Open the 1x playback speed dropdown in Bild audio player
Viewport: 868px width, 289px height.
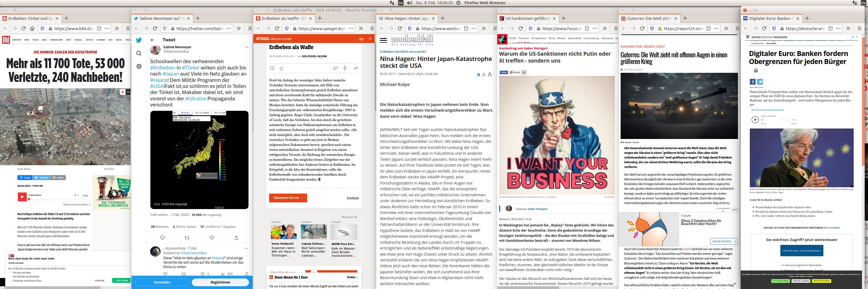click(77, 195)
